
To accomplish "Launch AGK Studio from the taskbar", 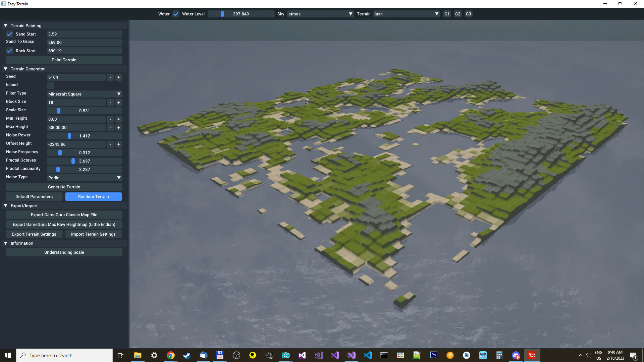I will [483, 355].
